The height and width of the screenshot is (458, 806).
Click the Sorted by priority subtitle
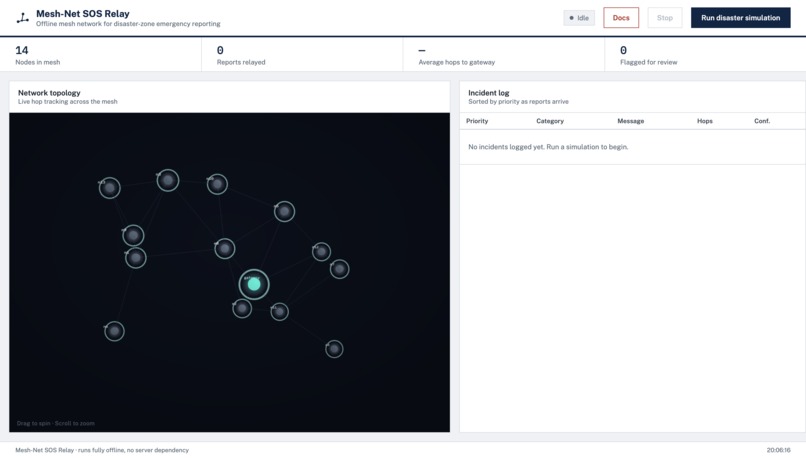[518, 102]
